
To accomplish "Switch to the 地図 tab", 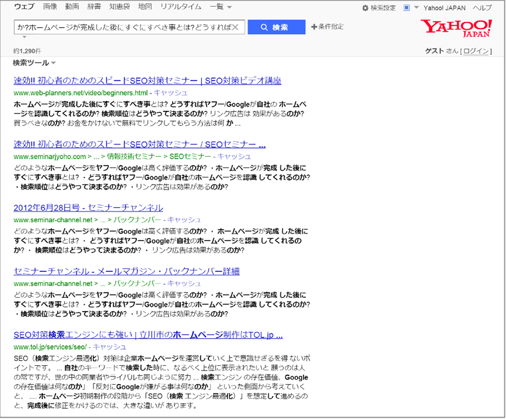I will [145, 7].
